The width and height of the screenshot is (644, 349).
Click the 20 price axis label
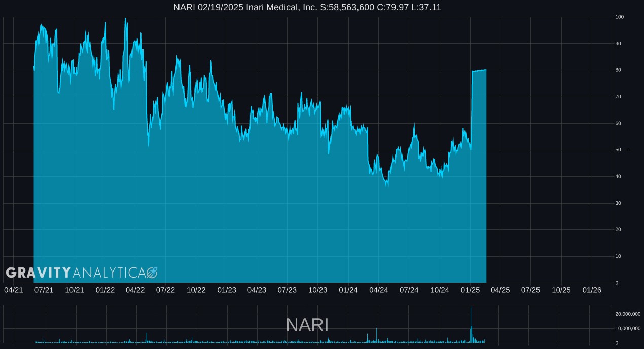618,229
